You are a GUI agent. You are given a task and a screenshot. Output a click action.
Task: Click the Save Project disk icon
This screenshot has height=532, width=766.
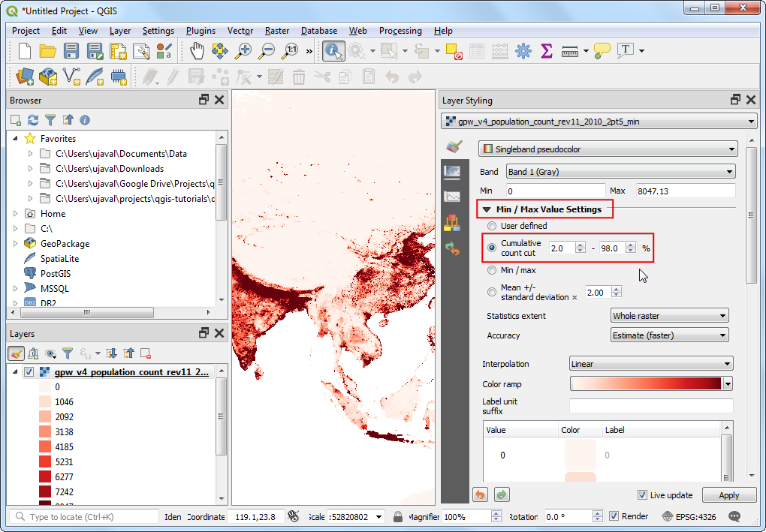coord(71,51)
